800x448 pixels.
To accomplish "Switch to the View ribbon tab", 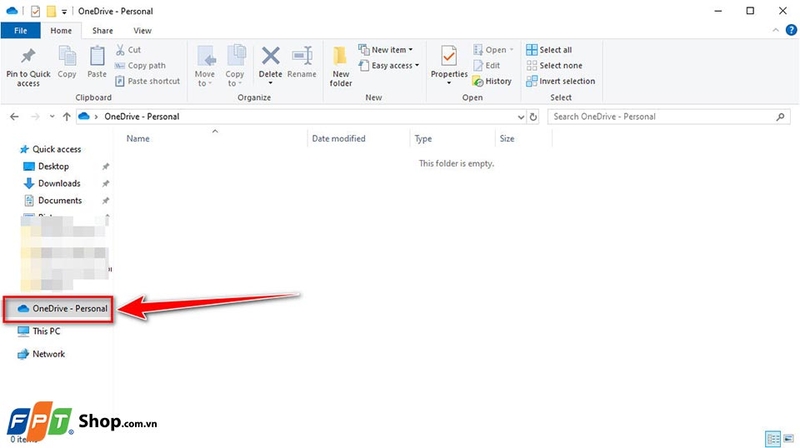I will [142, 31].
